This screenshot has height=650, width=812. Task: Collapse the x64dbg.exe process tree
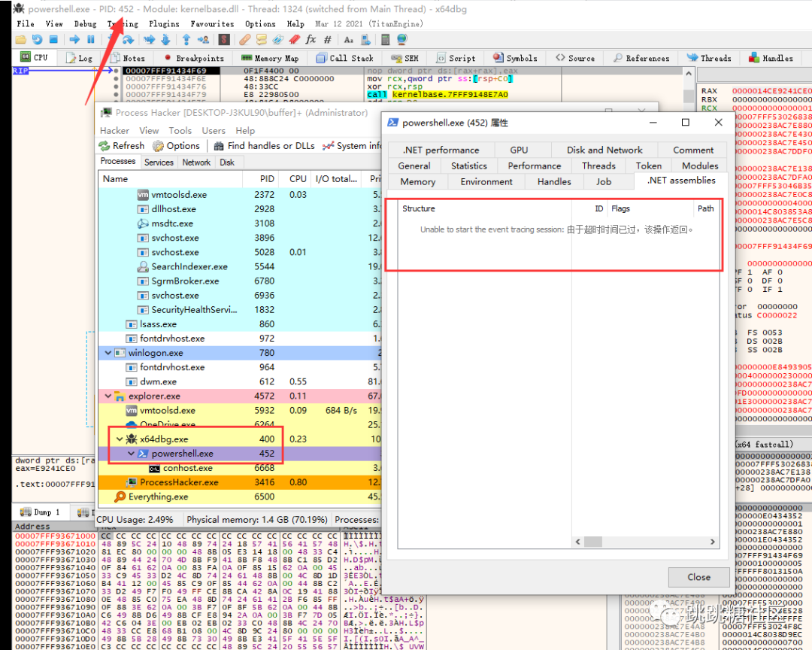pyautogui.click(x=120, y=439)
